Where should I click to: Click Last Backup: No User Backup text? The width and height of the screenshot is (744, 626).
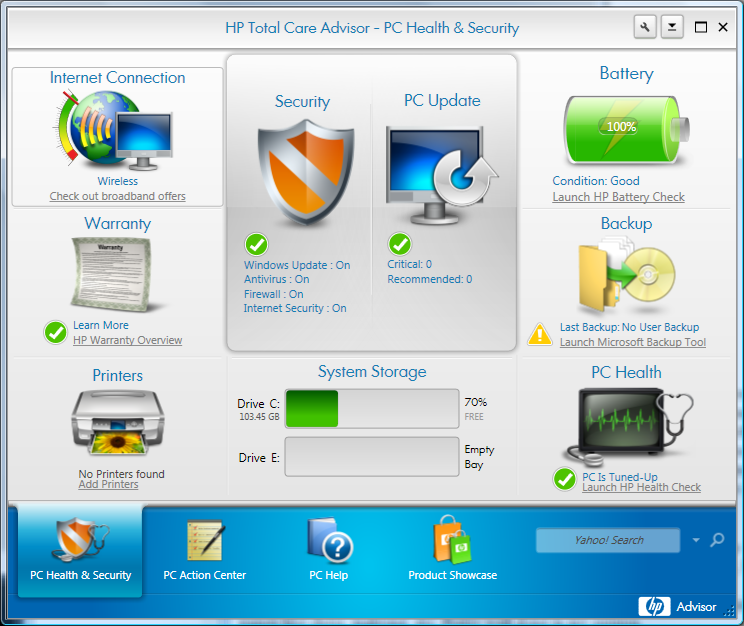(x=629, y=327)
